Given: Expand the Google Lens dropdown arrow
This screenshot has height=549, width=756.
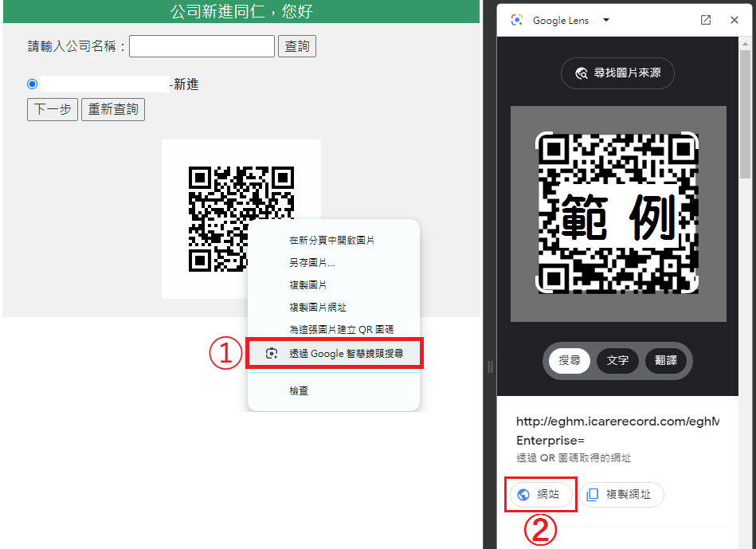Looking at the screenshot, I should (x=606, y=20).
